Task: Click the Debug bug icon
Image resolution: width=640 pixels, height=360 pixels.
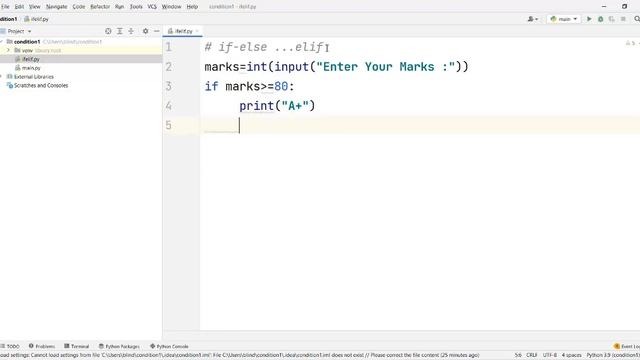Action: [600, 19]
